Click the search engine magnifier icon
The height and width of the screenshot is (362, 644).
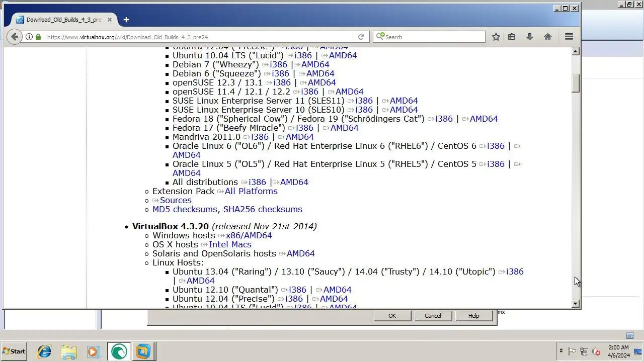[380, 37]
